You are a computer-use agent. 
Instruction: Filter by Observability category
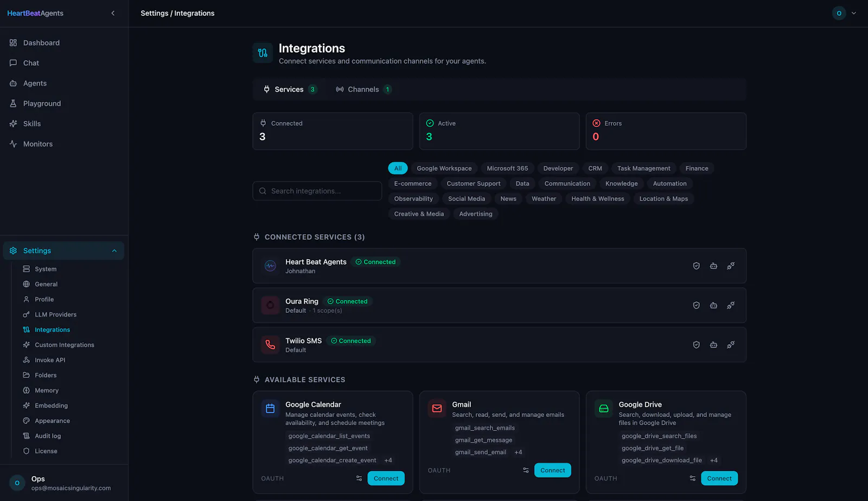coord(413,198)
